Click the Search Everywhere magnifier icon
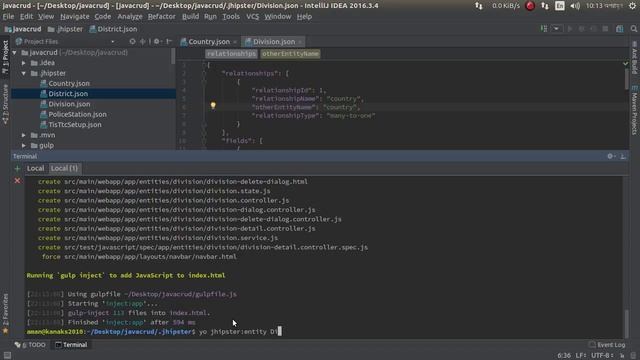640x360 pixels. 633,29
